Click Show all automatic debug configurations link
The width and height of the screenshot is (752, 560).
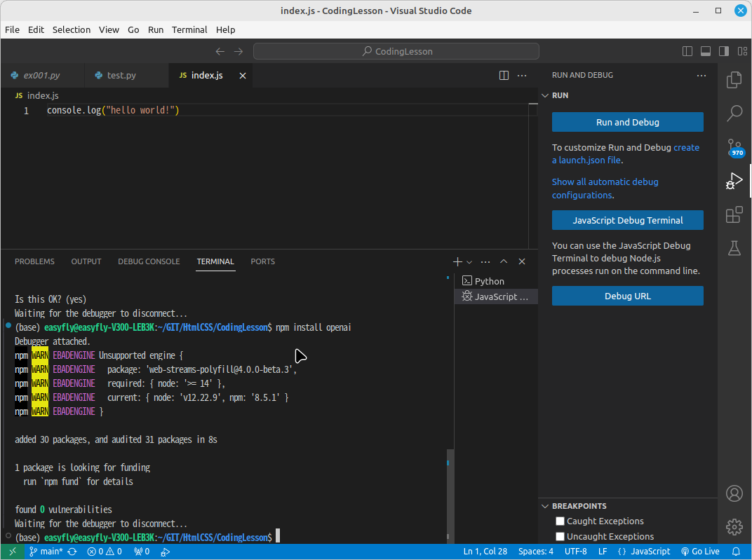pos(605,189)
